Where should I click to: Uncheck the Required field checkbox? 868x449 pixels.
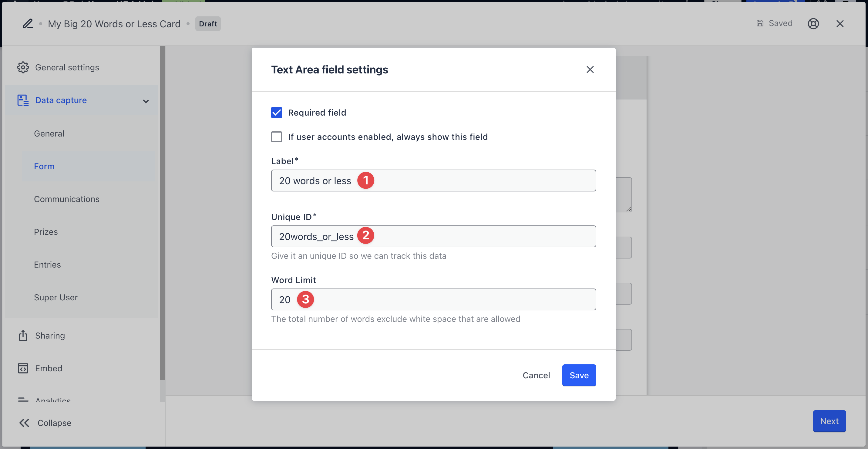(x=276, y=113)
